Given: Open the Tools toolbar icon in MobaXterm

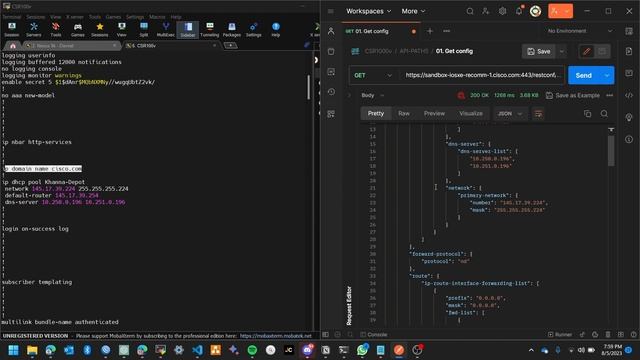Looking at the screenshot, I should coord(56,30).
